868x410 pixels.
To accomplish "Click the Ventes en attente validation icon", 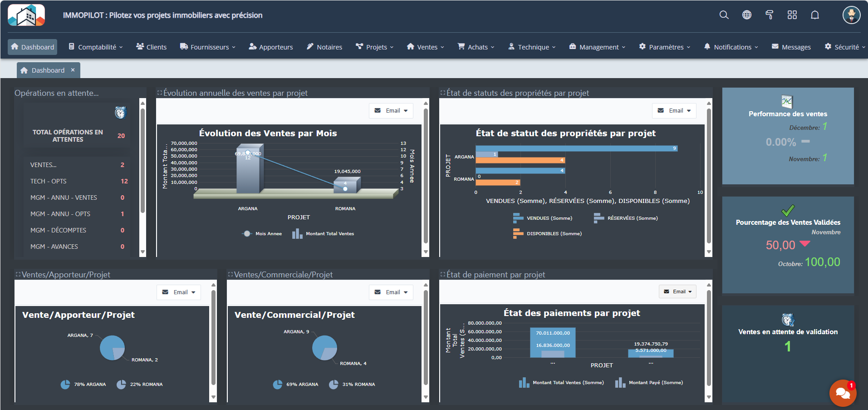I will (x=788, y=320).
